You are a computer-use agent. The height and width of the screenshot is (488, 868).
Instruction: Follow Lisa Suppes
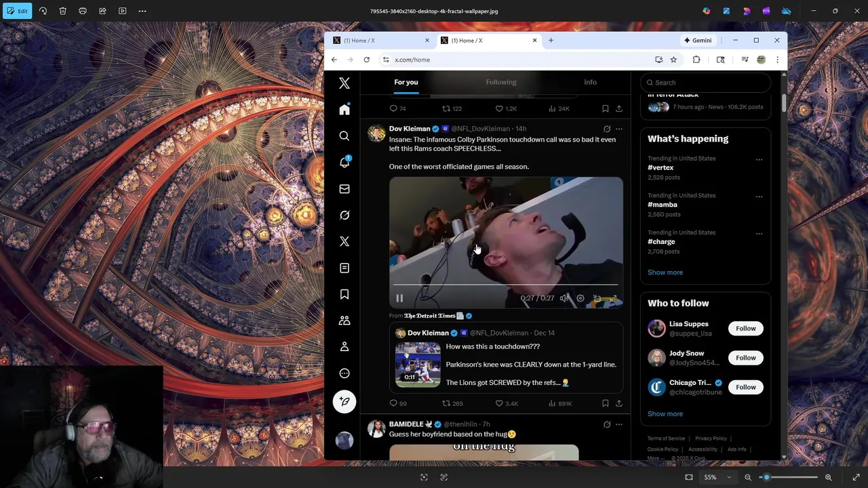745,329
